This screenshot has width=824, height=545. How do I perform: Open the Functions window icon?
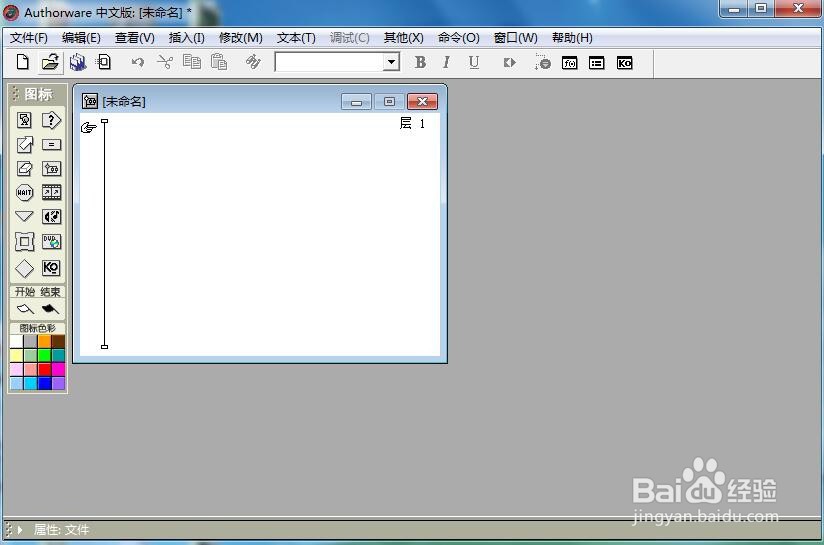click(570, 63)
